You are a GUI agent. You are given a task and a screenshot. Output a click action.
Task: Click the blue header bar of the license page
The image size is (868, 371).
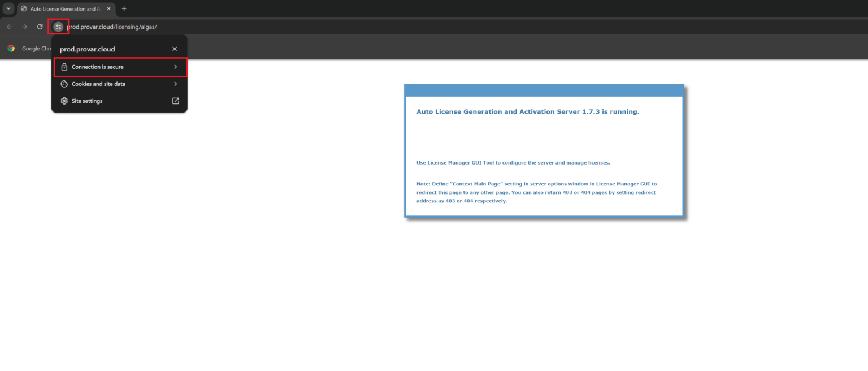[x=544, y=89]
